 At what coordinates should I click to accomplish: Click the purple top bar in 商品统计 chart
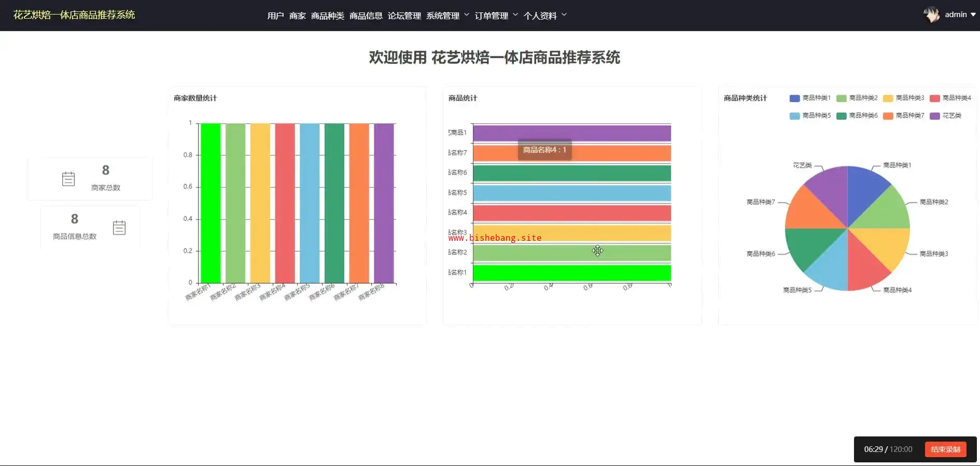tap(571, 133)
